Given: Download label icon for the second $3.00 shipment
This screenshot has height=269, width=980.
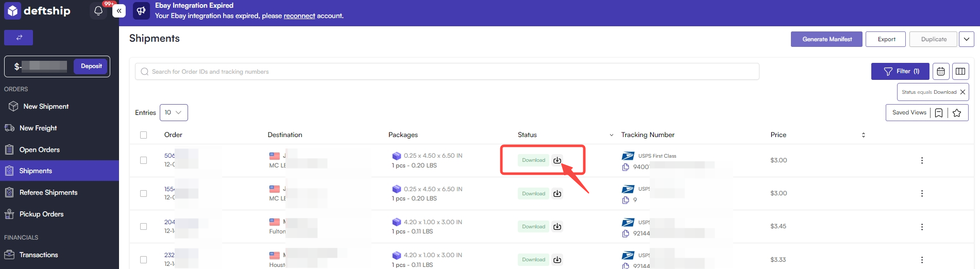Looking at the screenshot, I should coord(557,194).
